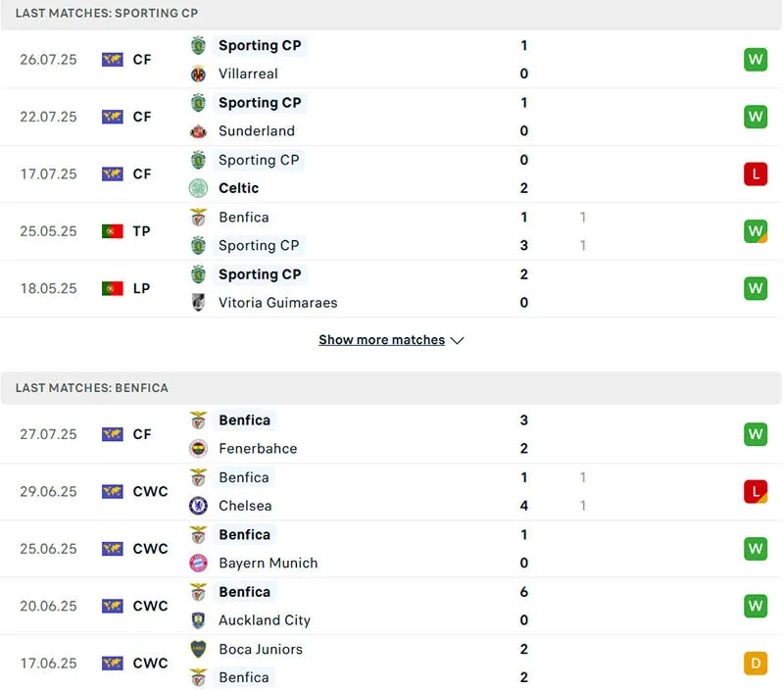Click the Bayern Munich crest
The width and height of the screenshot is (784, 690).
coord(199,564)
